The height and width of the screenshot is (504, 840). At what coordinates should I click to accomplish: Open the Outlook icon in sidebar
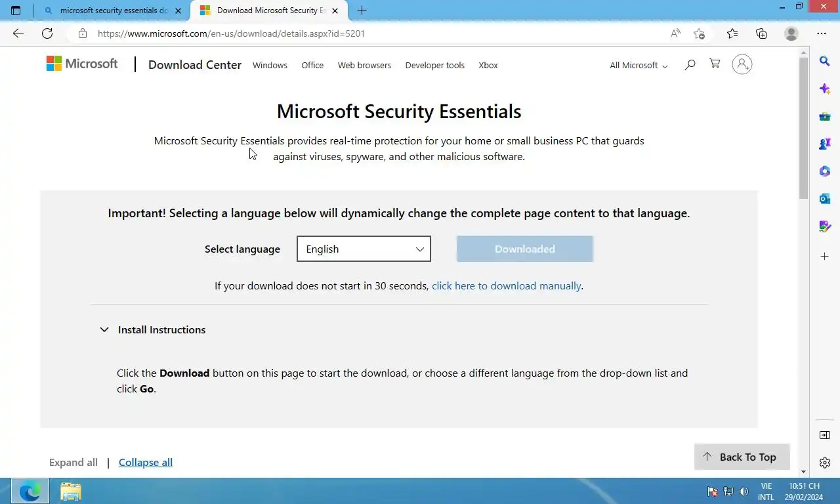click(x=825, y=198)
